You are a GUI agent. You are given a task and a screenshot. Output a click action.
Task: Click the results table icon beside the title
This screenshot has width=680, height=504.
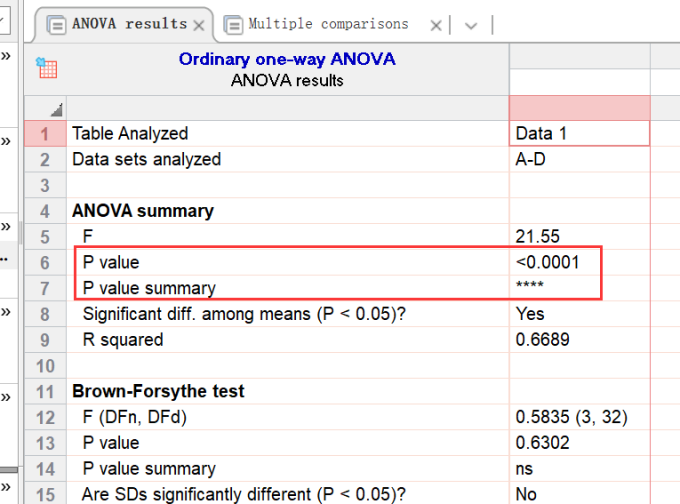(x=46, y=68)
